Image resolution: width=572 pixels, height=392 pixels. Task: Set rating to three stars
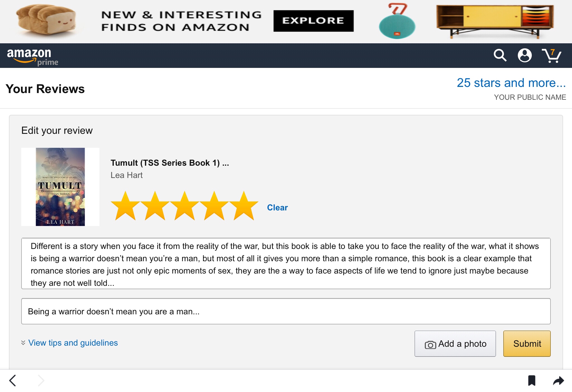pyautogui.click(x=185, y=206)
